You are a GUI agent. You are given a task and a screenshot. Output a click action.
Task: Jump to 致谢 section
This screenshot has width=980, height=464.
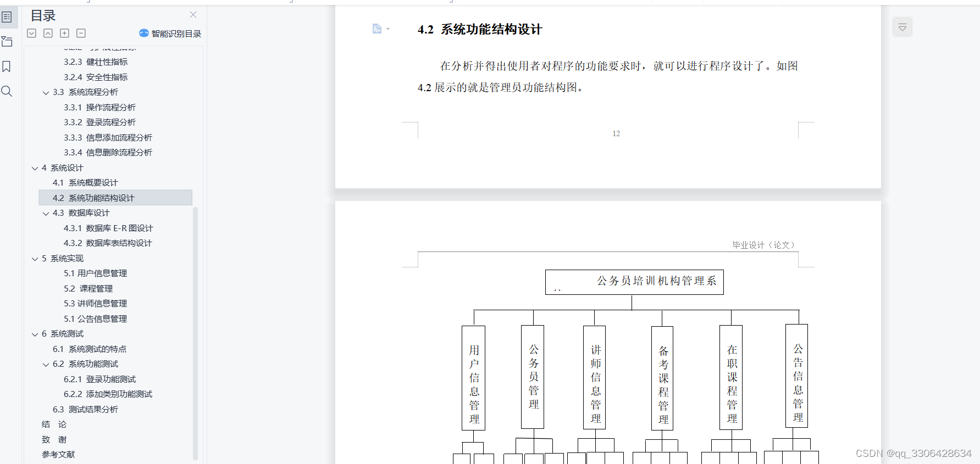(54, 440)
